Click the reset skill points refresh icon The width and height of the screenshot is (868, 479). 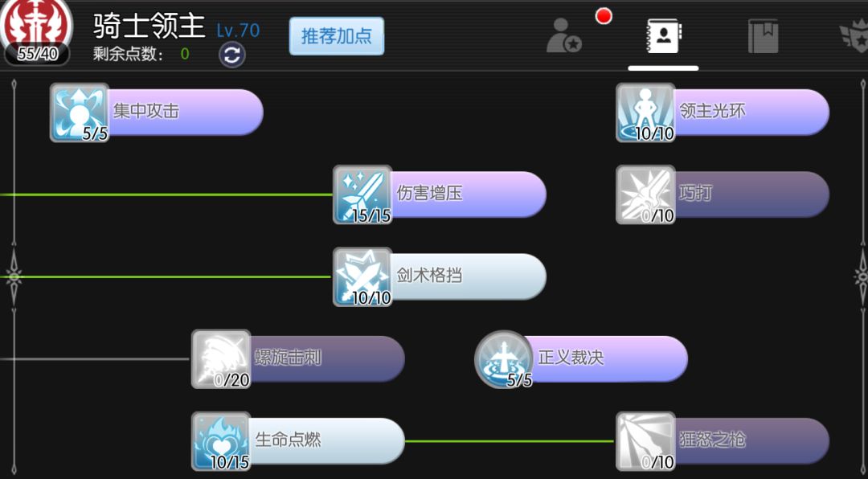pos(232,55)
